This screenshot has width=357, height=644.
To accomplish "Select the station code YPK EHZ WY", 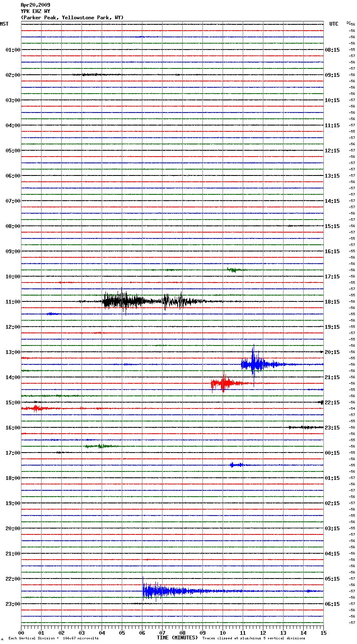I will [x=35, y=11].
